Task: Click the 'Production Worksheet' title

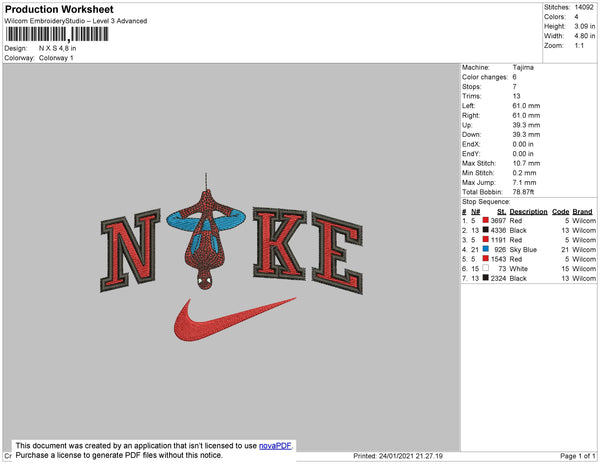Action: 59,9
